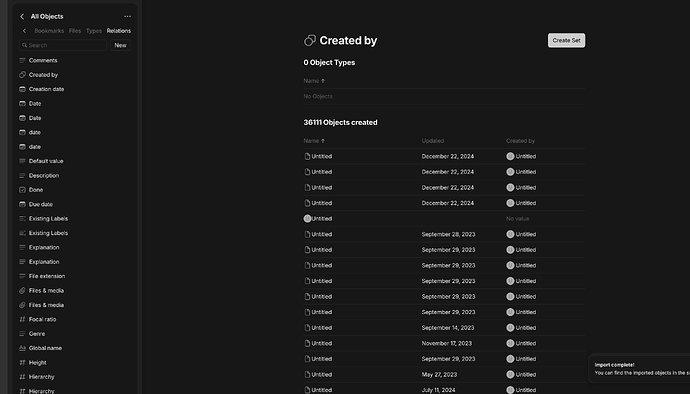Screen dimensions: 690x394
Task: Click the No value cell
Action: click(518, 219)
